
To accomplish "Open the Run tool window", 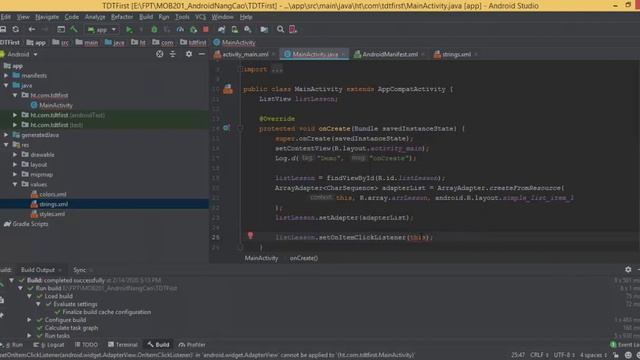I will coord(12,345).
